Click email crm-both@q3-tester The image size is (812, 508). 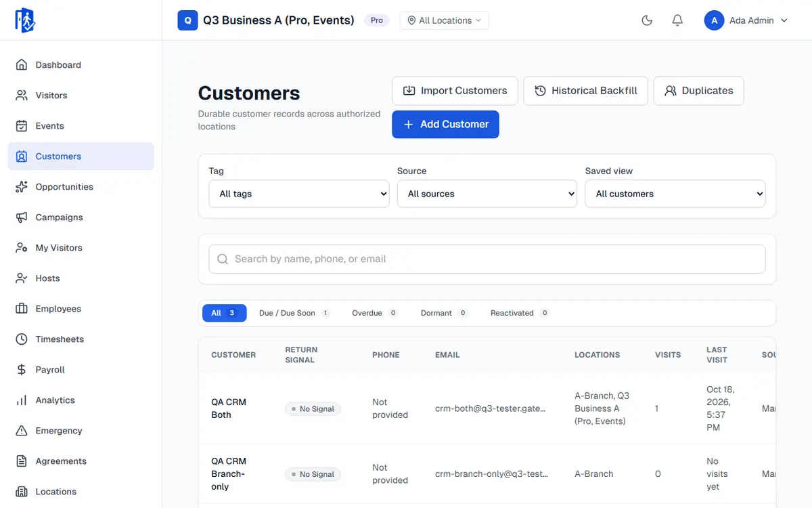pyautogui.click(x=490, y=409)
